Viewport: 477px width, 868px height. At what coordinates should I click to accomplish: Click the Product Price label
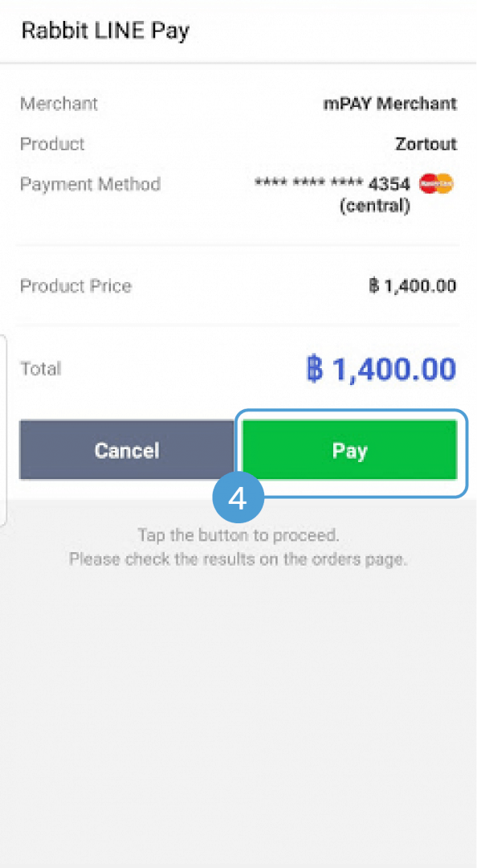point(75,286)
